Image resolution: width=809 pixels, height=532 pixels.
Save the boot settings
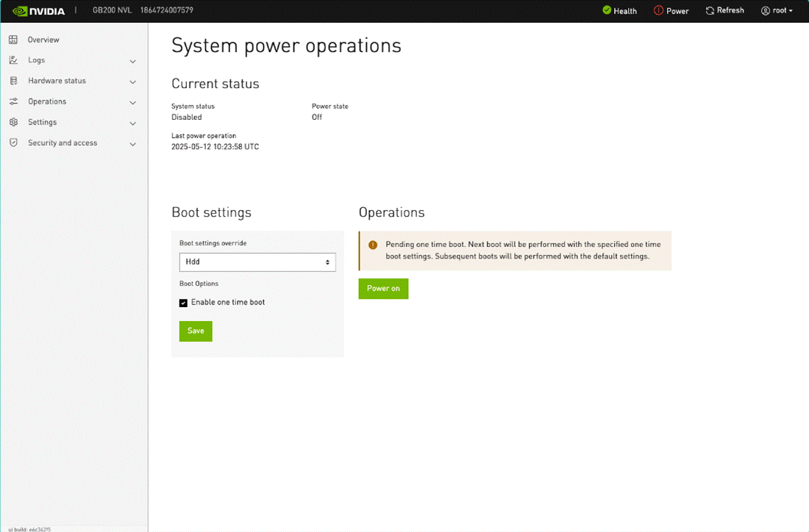pos(196,331)
